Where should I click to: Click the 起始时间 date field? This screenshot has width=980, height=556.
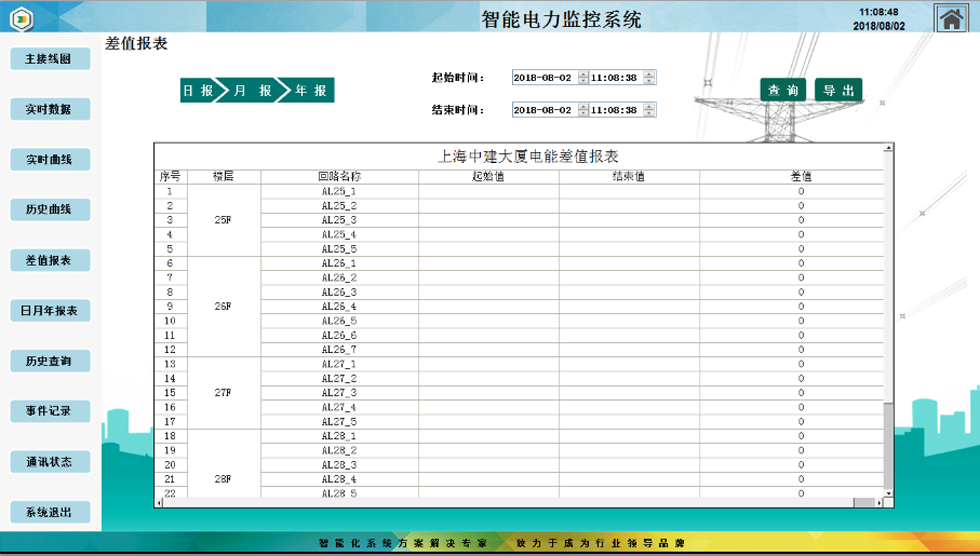pos(543,78)
